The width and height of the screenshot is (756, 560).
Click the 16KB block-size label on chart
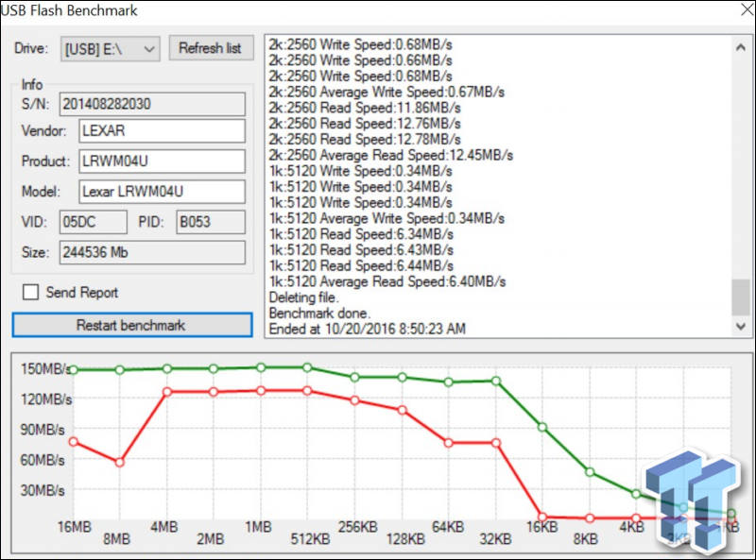(541, 527)
